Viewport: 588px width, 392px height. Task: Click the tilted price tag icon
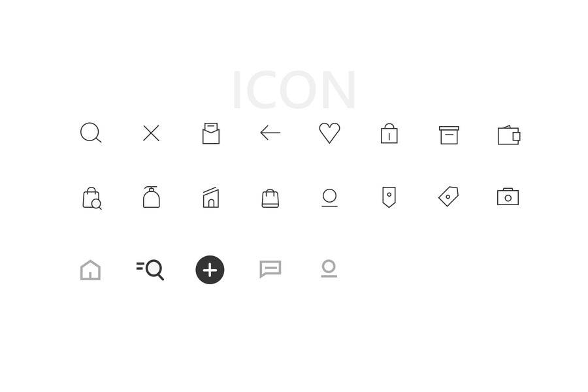click(x=448, y=197)
